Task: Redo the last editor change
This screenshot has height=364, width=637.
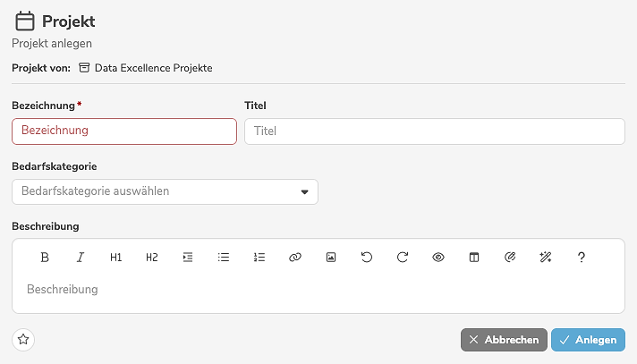Action: [x=403, y=258]
